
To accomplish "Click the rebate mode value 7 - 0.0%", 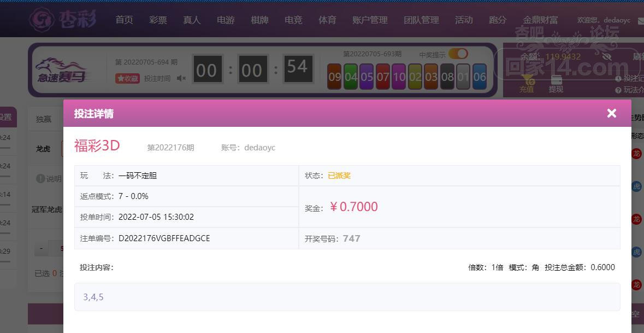I will pos(133,196).
